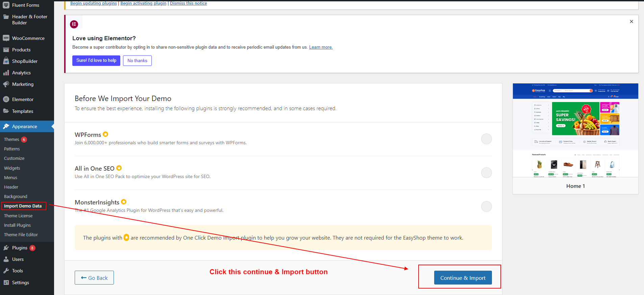
Task: Open the Widgets submenu item
Action: [12, 168]
